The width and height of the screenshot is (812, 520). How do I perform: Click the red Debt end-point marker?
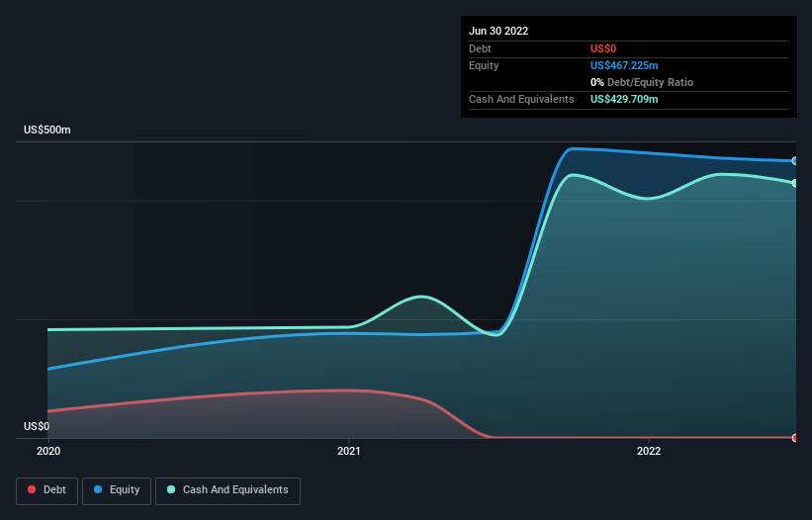pyautogui.click(x=795, y=438)
